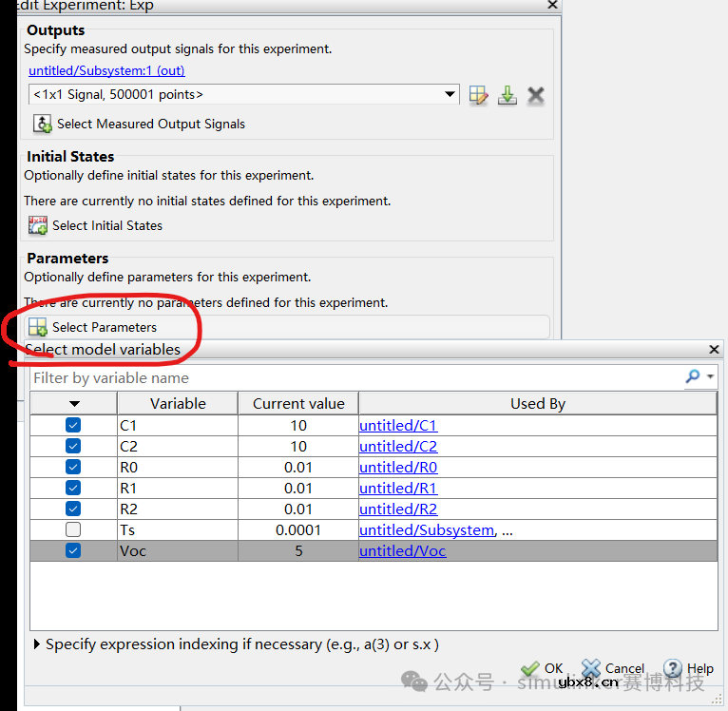Sort by the Current value column header
Viewport: 728px width, 711px height.
pyautogui.click(x=298, y=403)
